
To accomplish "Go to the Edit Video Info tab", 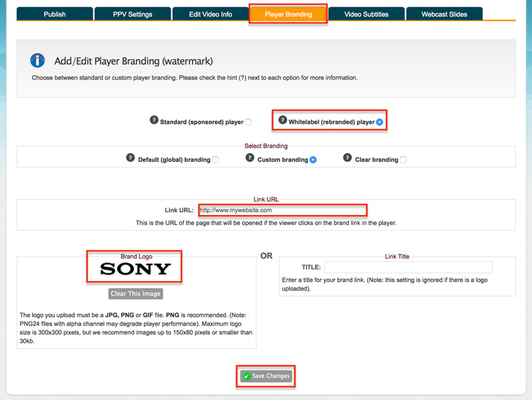I will click(x=211, y=15).
